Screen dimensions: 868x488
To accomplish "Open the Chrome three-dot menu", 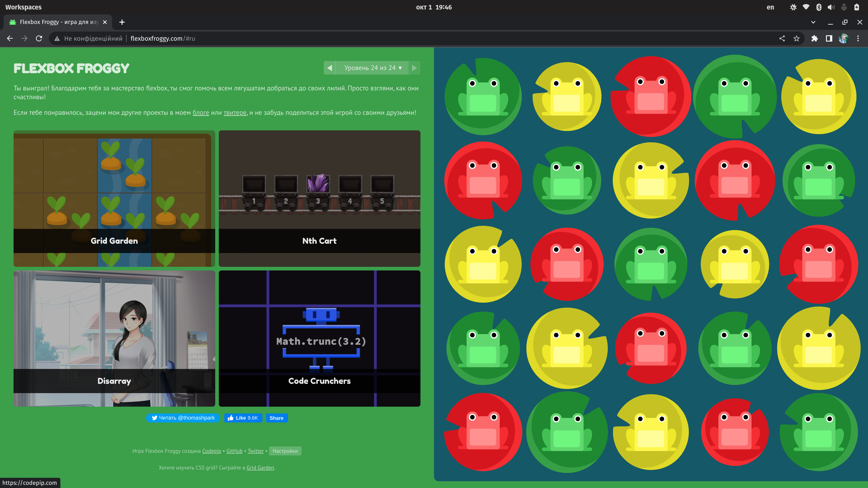I will [x=858, y=38].
